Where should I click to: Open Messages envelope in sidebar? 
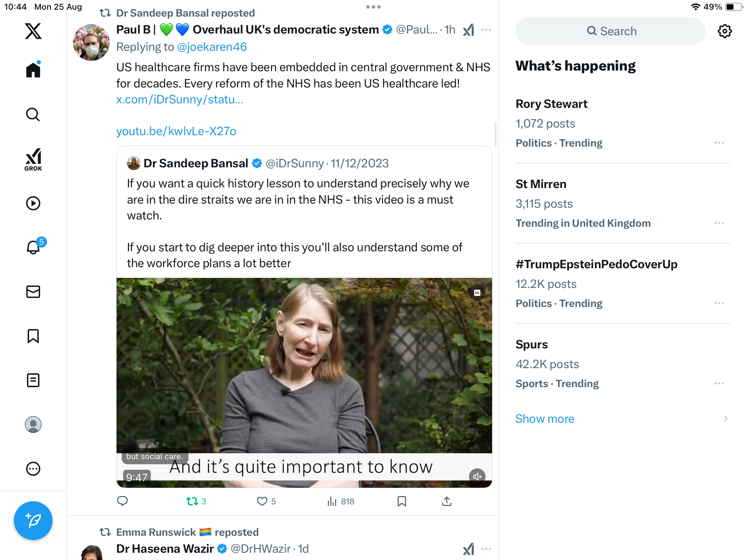[x=33, y=292]
